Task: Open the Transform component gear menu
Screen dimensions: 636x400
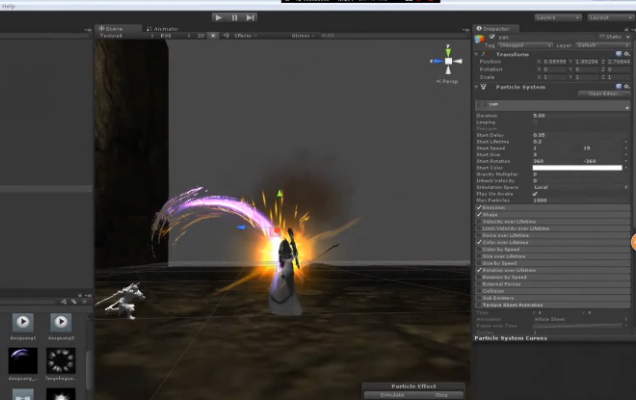Action: point(629,54)
